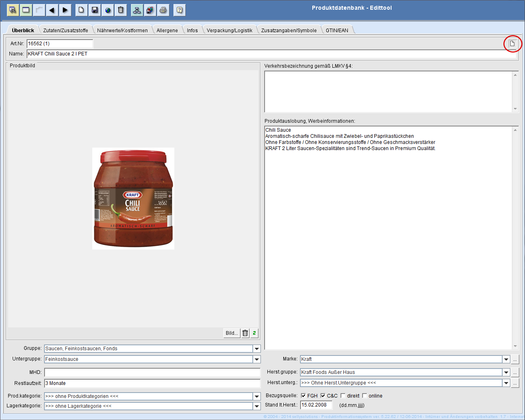Click the Produktauslobung scrollbar up arrow

[x=515, y=130]
